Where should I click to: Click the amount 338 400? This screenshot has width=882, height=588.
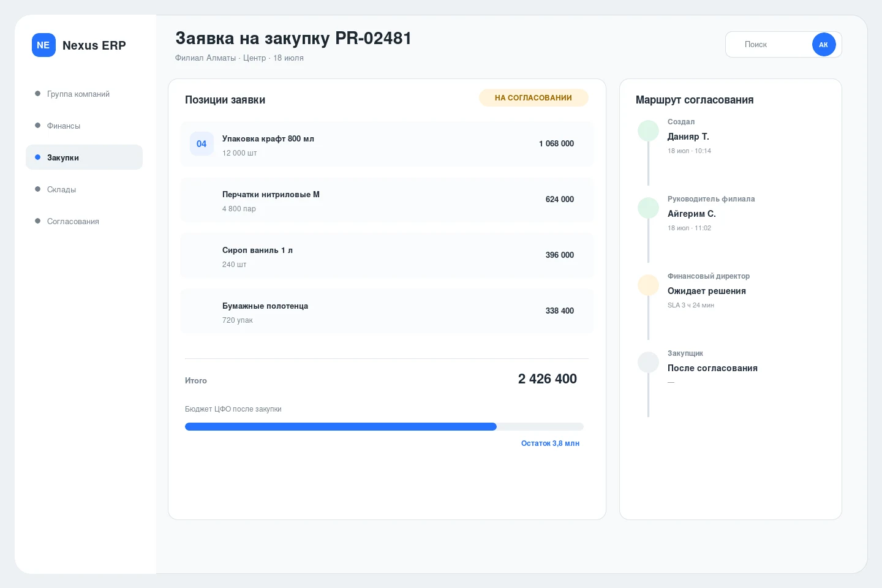[x=560, y=311]
